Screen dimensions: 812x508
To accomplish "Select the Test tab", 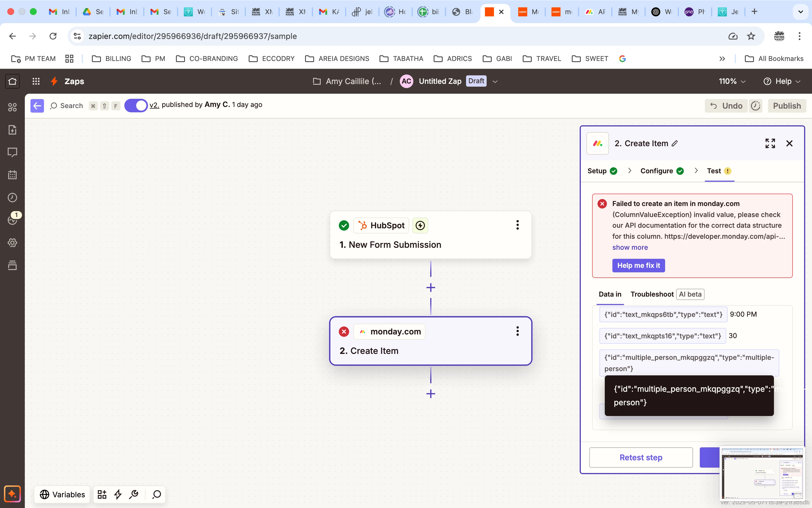I will point(719,171).
